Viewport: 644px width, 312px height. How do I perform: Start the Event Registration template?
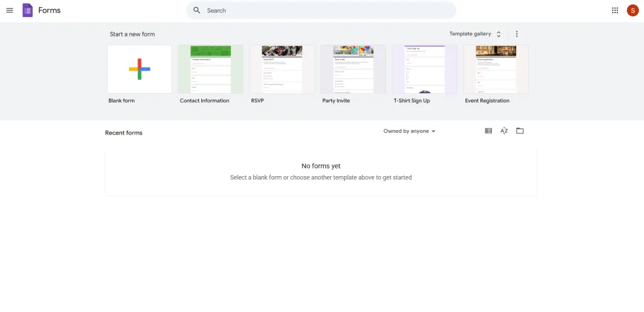pyautogui.click(x=496, y=69)
